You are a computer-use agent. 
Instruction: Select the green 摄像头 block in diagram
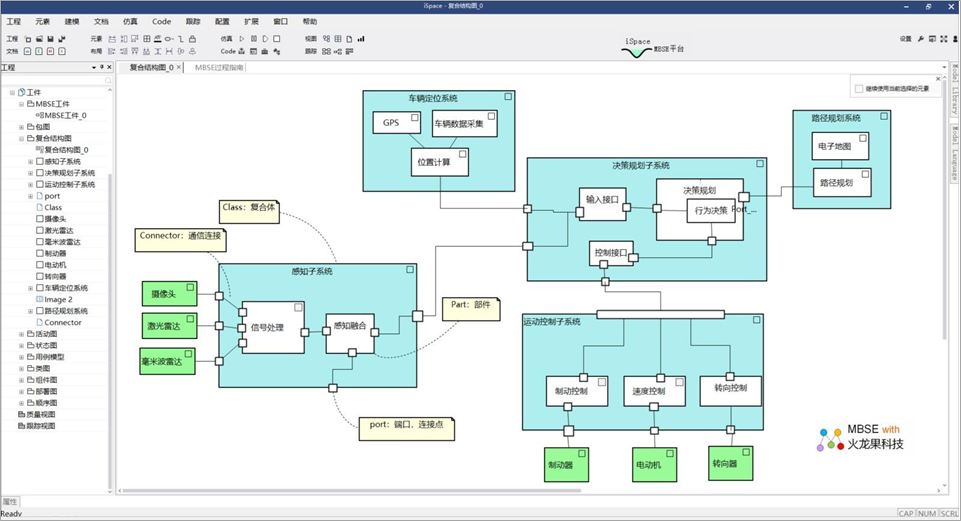point(169,294)
